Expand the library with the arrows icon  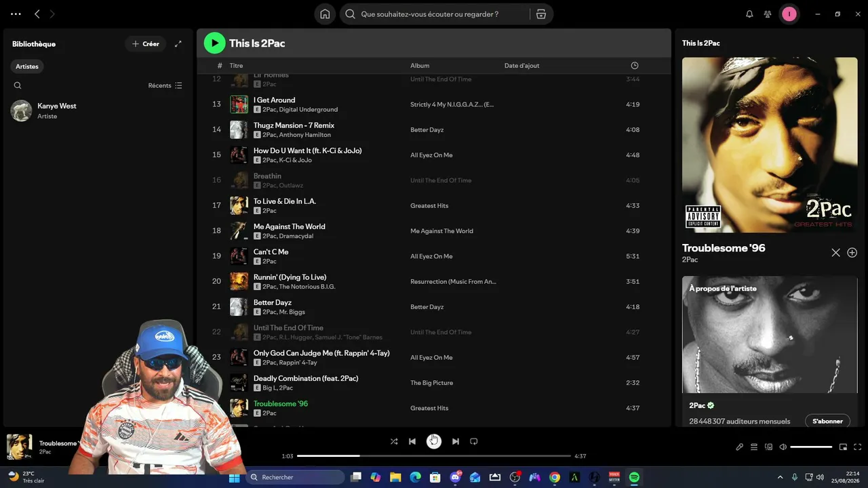click(x=178, y=44)
